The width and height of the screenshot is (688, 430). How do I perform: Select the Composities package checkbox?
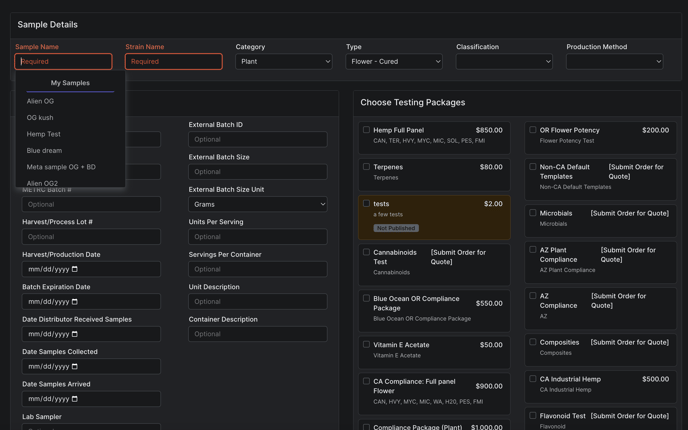coord(533,342)
